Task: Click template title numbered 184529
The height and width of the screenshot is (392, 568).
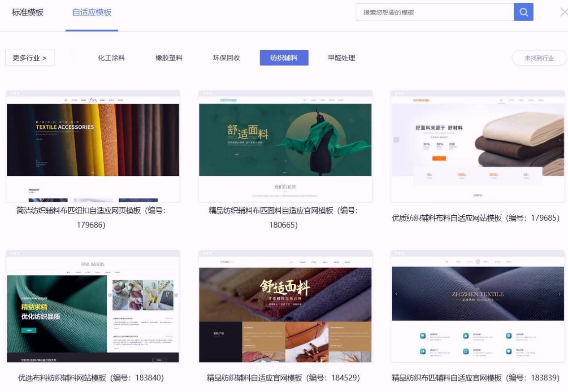Action: coord(283,378)
